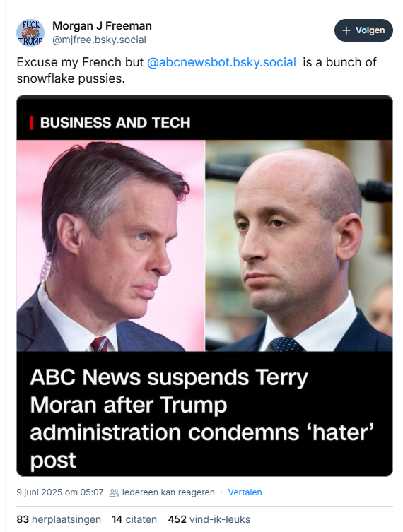403x532 pixels.
Task: Click the ABC News suspends Terry Moran headline
Action: click(x=201, y=418)
